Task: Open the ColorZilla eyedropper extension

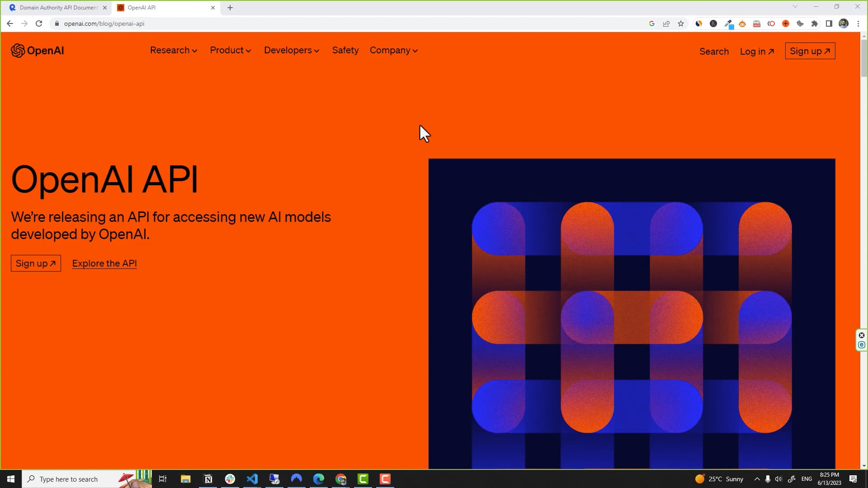Action: coord(728,23)
